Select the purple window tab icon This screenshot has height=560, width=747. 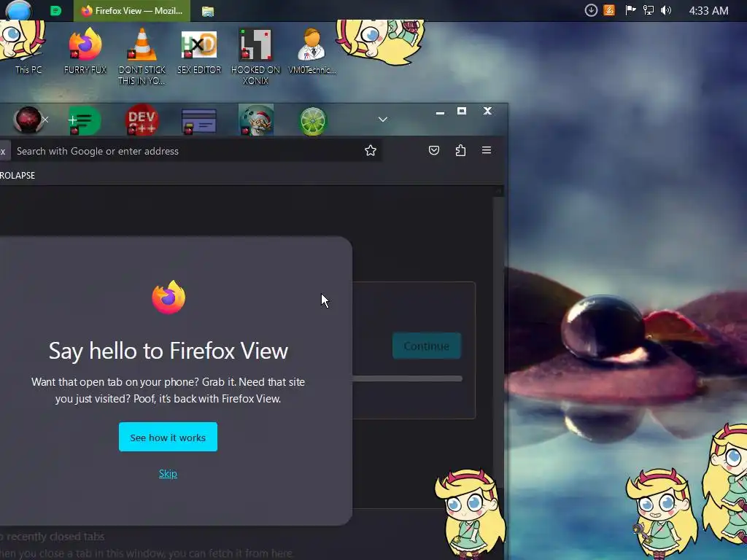[198, 121]
